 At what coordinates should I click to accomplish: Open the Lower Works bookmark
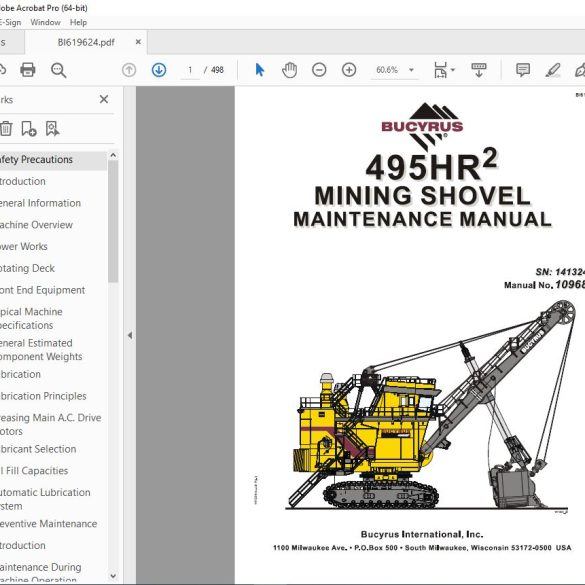tap(24, 246)
